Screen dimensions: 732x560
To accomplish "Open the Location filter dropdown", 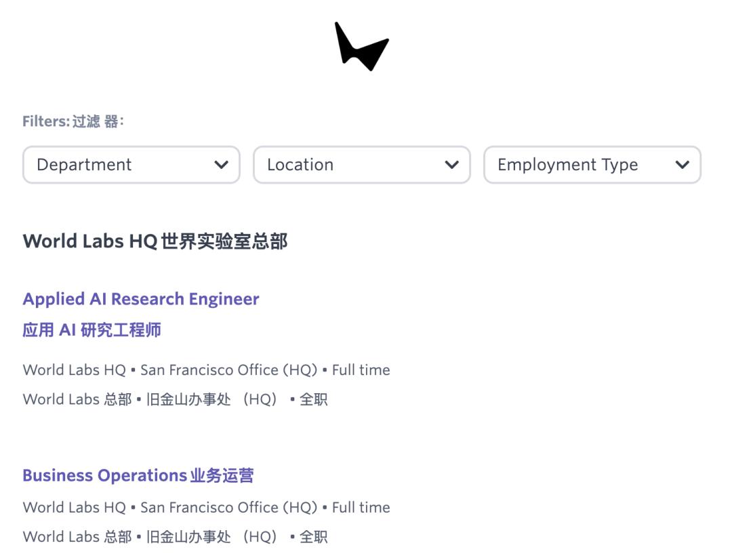I will pos(362,164).
